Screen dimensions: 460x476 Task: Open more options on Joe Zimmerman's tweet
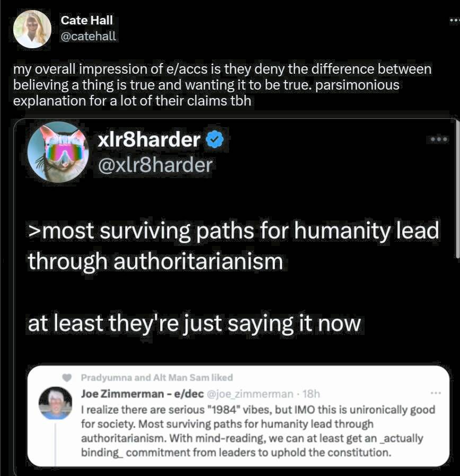point(436,393)
